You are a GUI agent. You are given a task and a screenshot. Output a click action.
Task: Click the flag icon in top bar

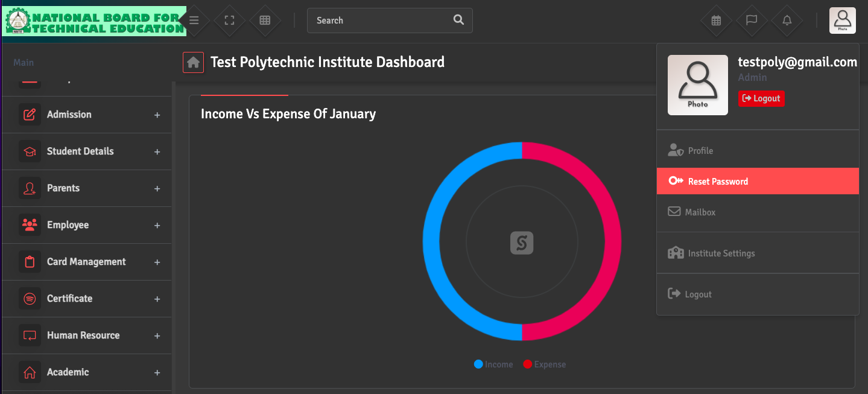(752, 21)
